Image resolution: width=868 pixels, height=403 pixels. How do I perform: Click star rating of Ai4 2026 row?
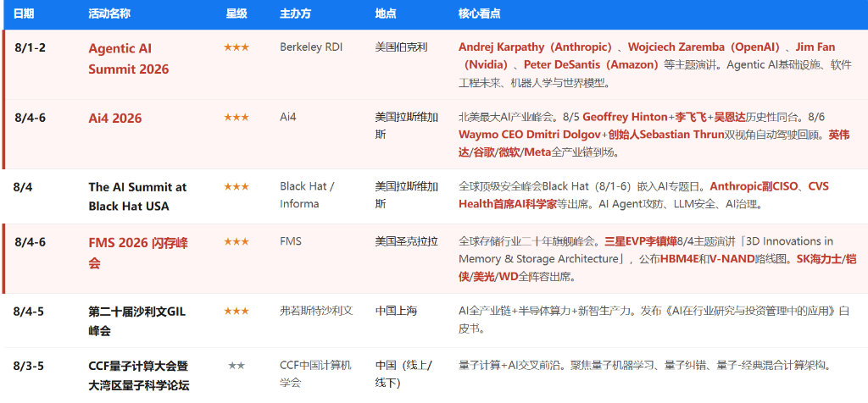pos(236,117)
